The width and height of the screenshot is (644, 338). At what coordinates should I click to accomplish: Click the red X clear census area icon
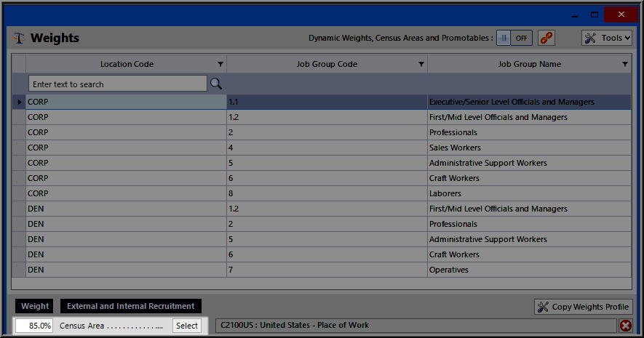625,326
